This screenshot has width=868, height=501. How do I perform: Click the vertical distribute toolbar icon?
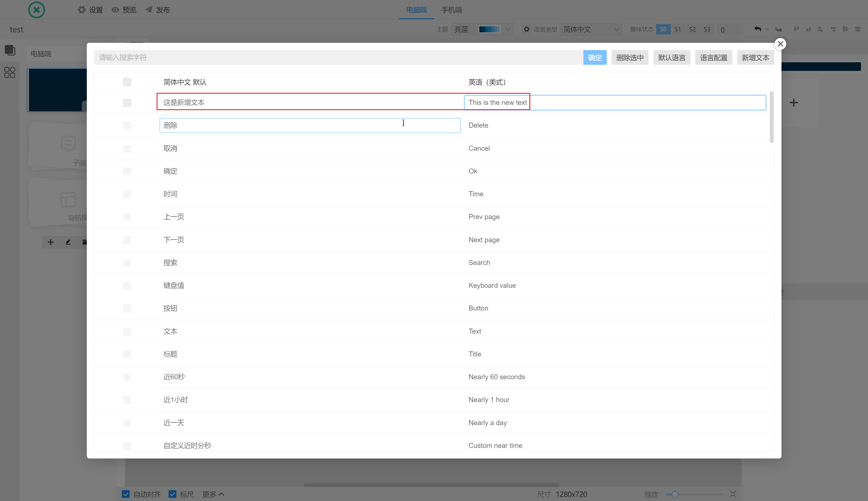[x=858, y=29]
